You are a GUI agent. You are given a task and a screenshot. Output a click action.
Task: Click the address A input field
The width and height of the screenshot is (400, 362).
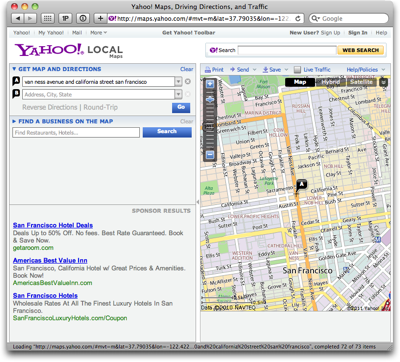point(98,82)
